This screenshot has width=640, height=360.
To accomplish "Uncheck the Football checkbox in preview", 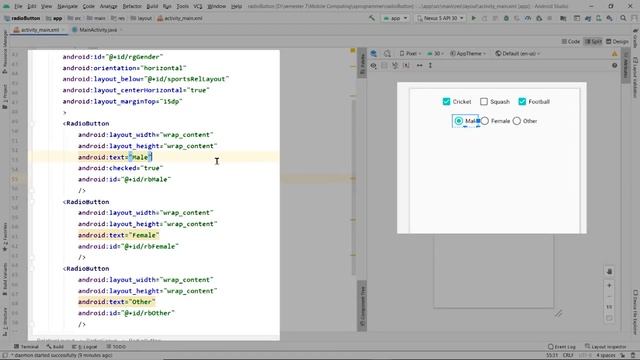I will pos(522,101).
